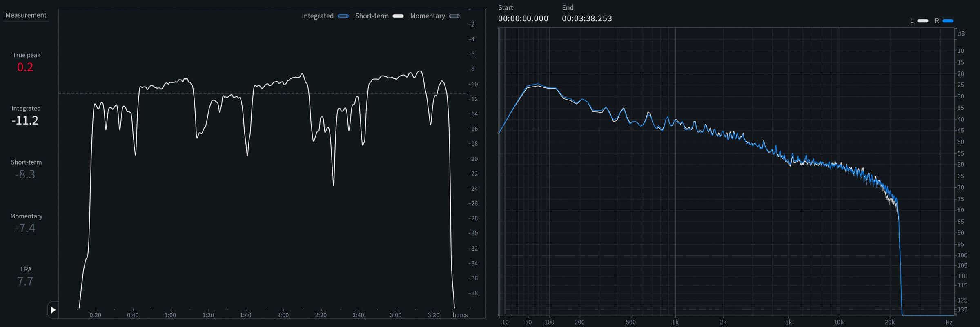Toggle the Momentary legend swatch
The image size is (980, 327).
click(454, 16)
